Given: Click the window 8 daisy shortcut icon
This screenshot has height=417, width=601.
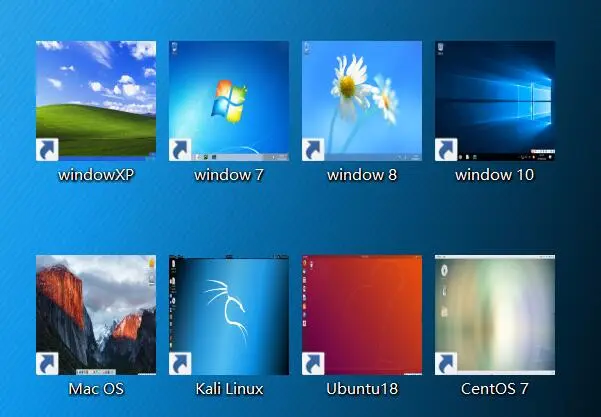Looking at the screenshot, I should point(362,101).
